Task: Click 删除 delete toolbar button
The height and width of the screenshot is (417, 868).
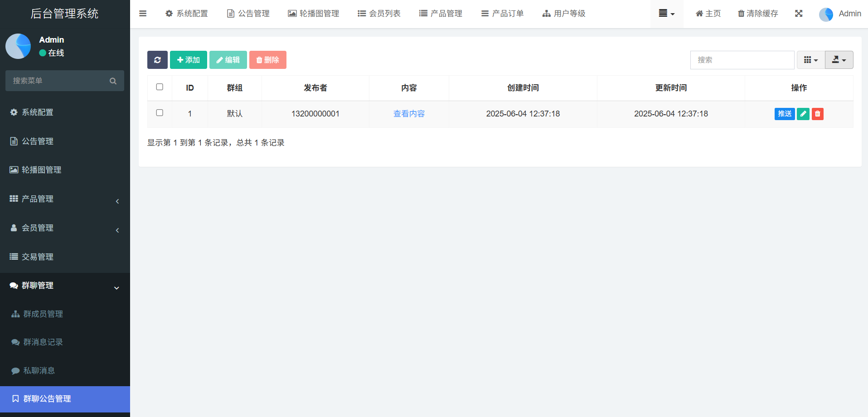Action: coord(268,60)
